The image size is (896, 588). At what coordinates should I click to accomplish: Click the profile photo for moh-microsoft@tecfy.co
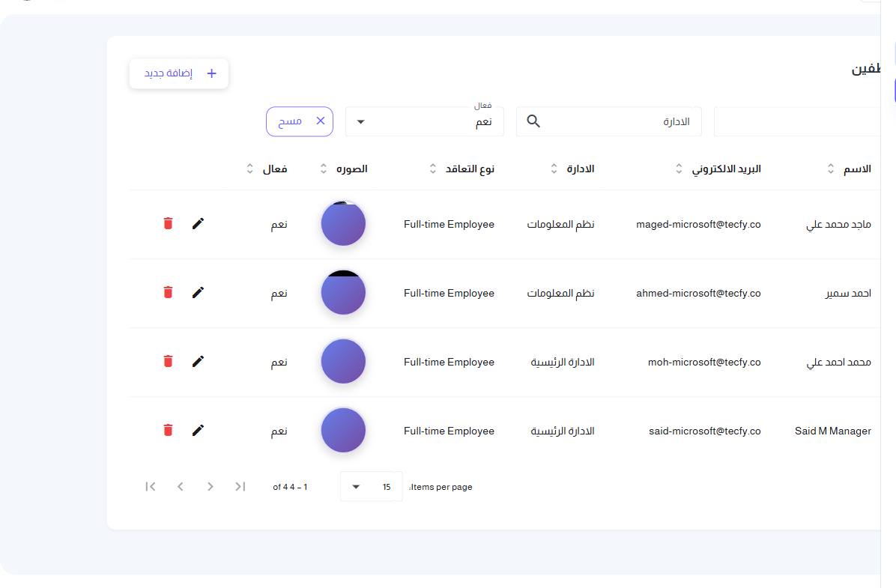click(x=343, y=361)
